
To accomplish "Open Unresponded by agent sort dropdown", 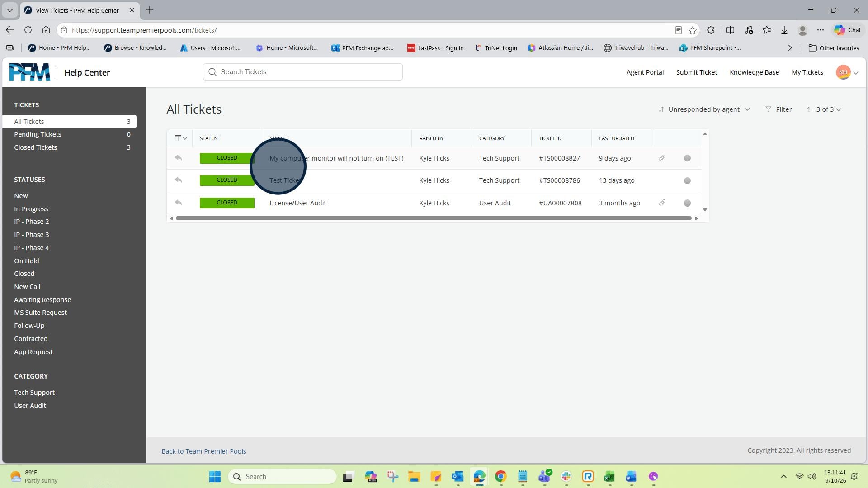I will click(704, 109).
